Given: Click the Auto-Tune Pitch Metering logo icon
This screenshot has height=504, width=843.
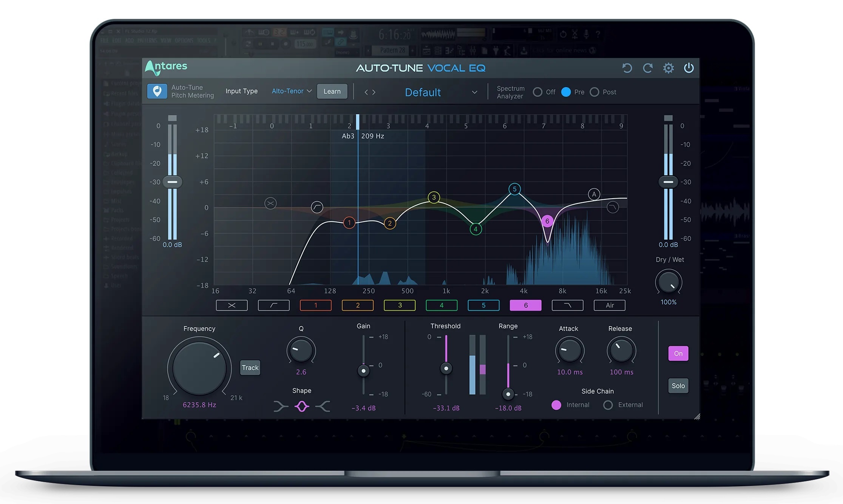Looking at the screenshot, I should tap(157, 91).
